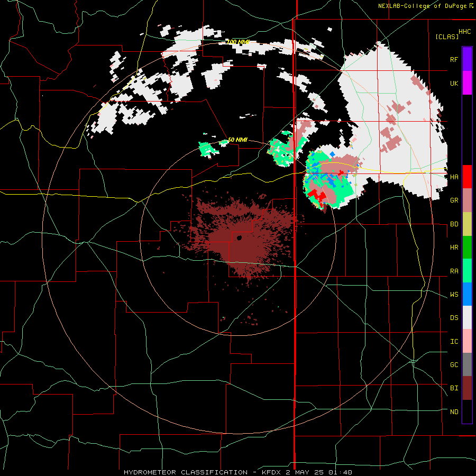This screenshot has width=476, height=476.
Task: Click the IC light pink legend swatch
Action: 467,341
